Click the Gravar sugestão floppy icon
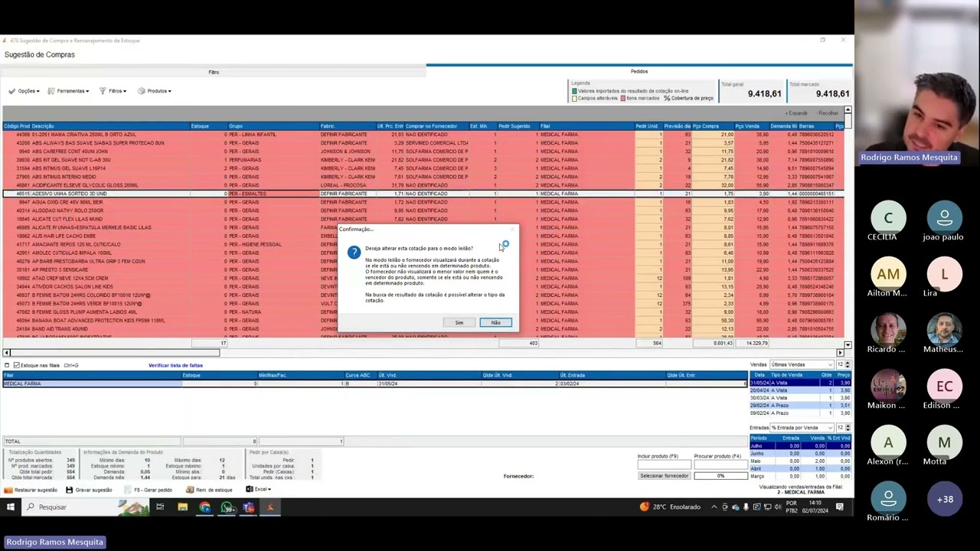 click(x=70, y=490)
